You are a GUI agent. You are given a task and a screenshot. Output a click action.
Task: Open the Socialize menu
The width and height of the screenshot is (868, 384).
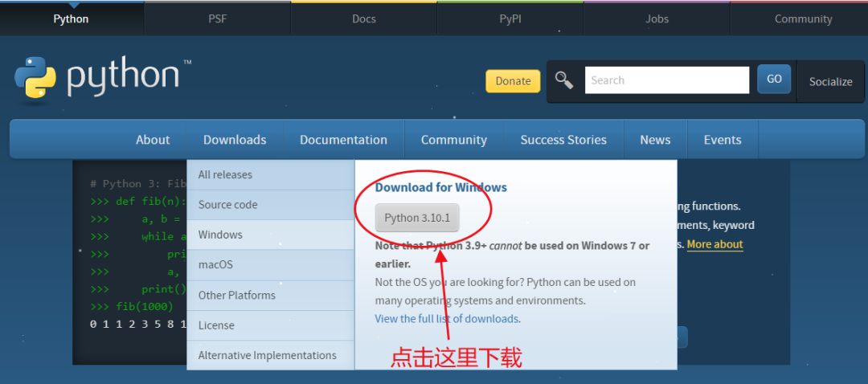(x=830, y=81)
